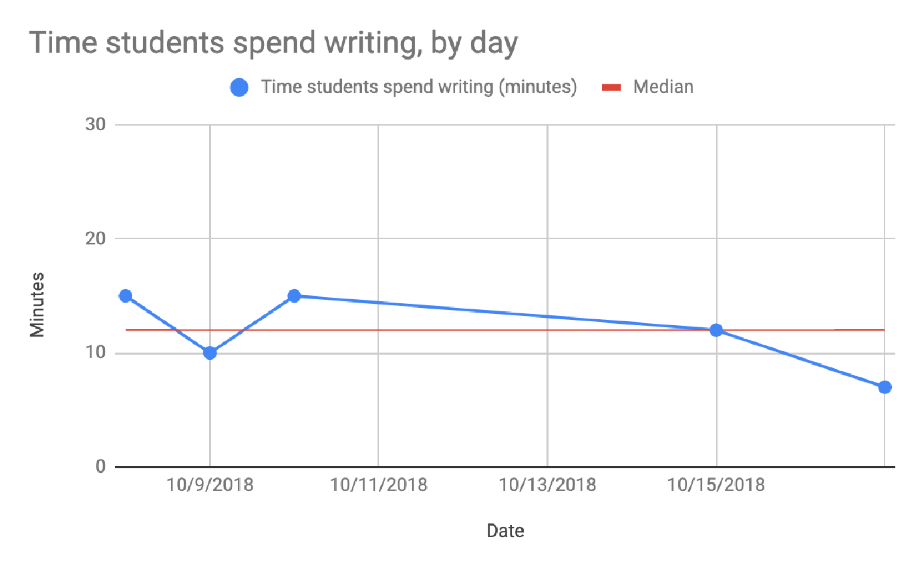The width and height of the screenshot is (924, 570).
Task: Click the 10 y-axis label
Action: 96,352
